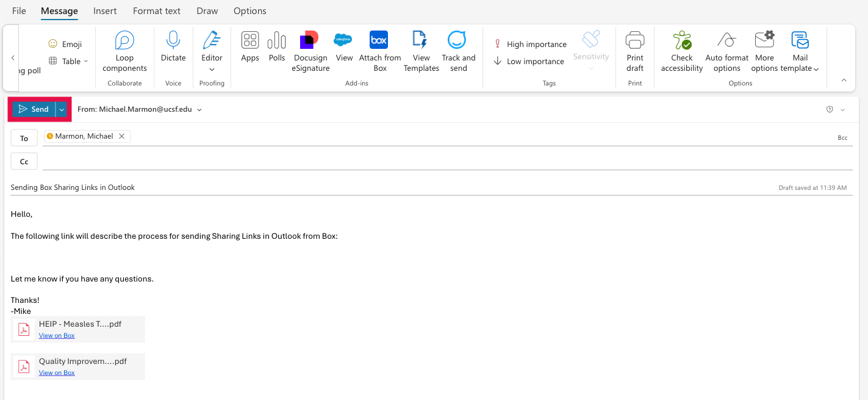Click the HEIP - Measles pdf icon
Image resolution: width=868 pixels, height=400 pixels.
pos(23,329)
